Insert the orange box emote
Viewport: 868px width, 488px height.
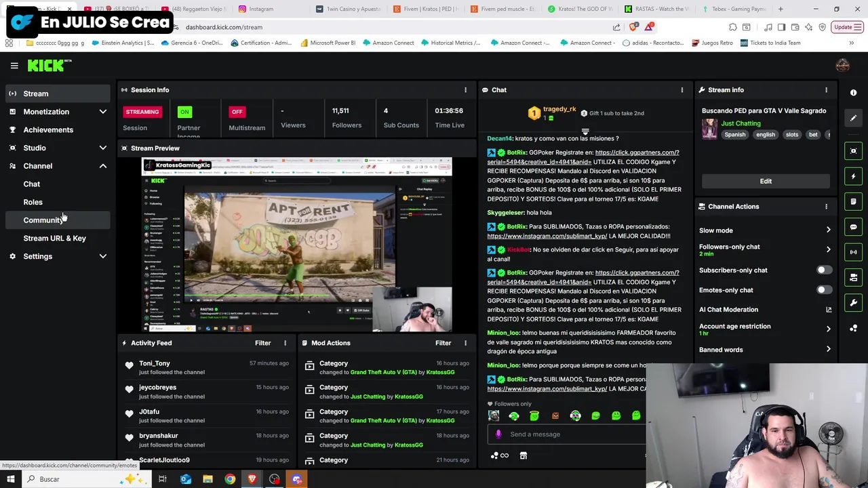tap(555, 415)
